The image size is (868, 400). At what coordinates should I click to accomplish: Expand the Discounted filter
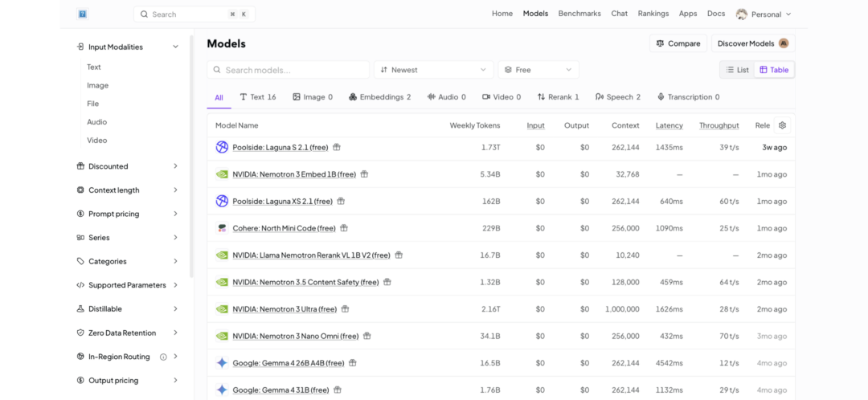click(128, 166)
